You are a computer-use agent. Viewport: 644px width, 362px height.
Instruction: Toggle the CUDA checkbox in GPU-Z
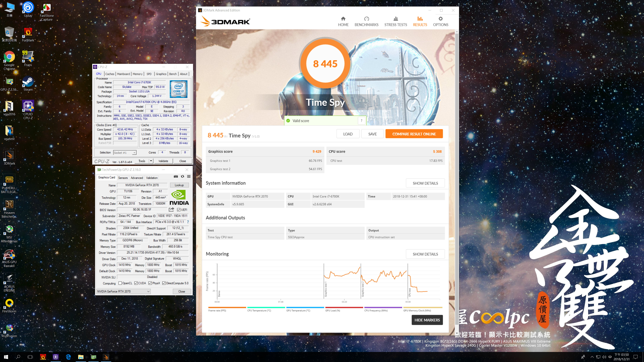click(x=136, y=283)
